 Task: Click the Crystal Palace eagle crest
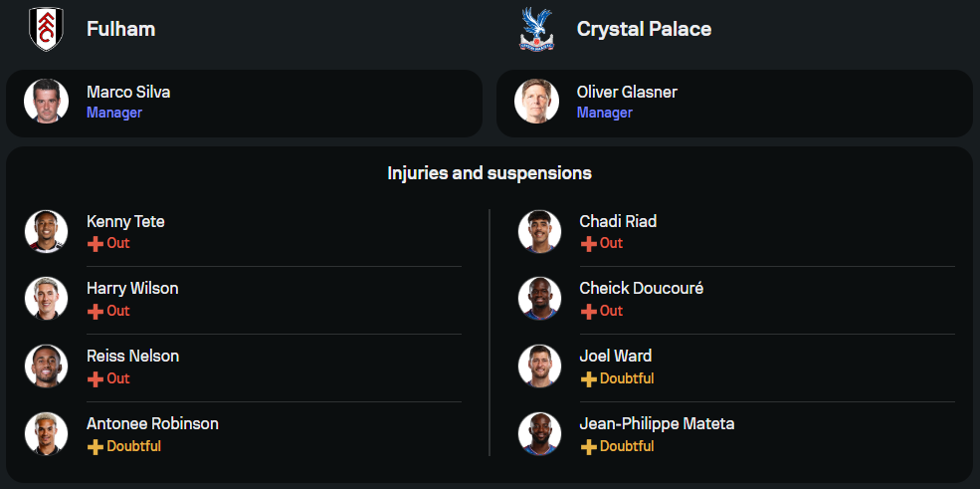point(536,29)
